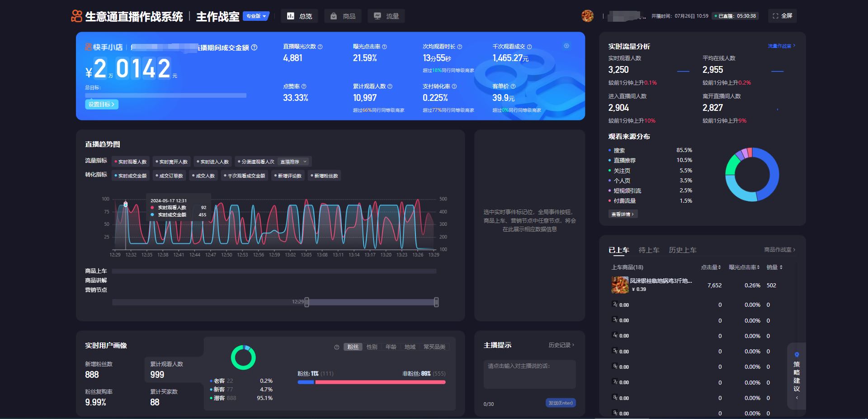Click the left handle of timeline range slider
Screen dimensions: 868x419
[307, 302]
